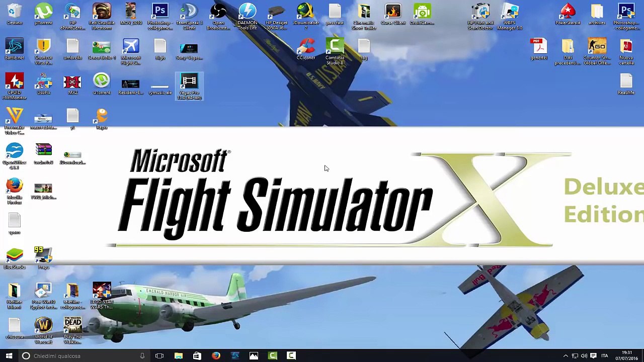
Task: Open Firefox from the taskbar
Action: pos(216,356)
